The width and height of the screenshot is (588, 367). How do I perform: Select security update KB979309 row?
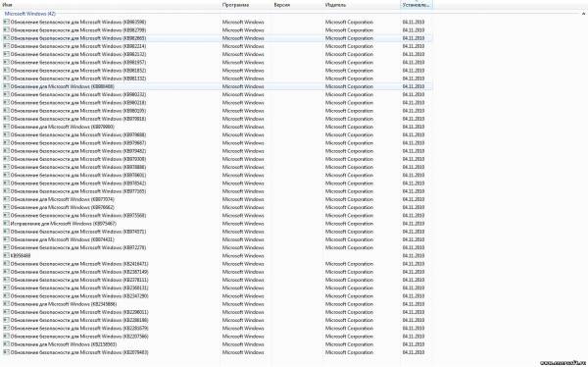pyautogui.click(x=218, y=159)
